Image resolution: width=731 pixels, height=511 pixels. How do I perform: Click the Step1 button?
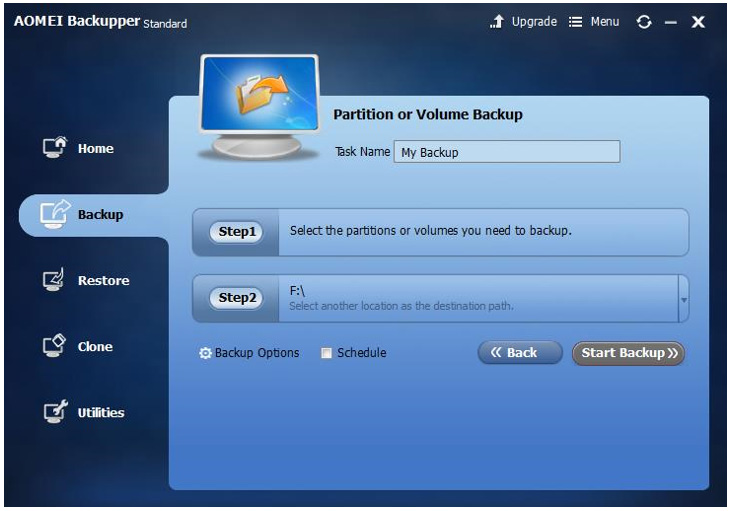236,231
